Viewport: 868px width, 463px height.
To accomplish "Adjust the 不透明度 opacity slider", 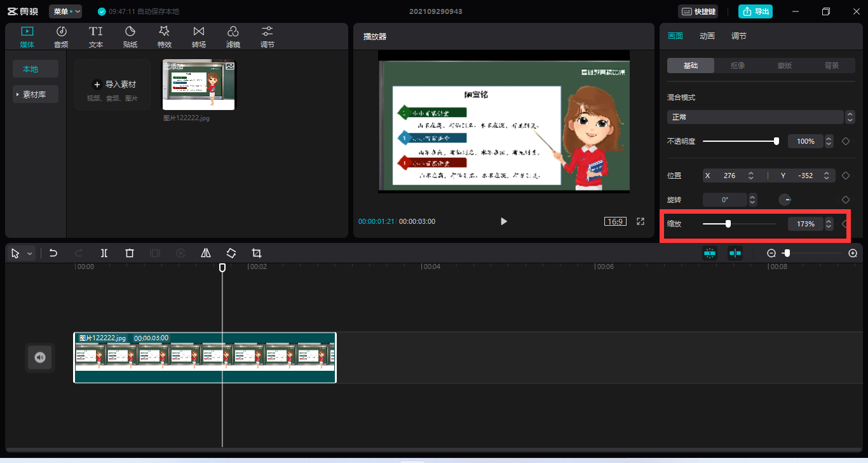I will tap(740, 141).
